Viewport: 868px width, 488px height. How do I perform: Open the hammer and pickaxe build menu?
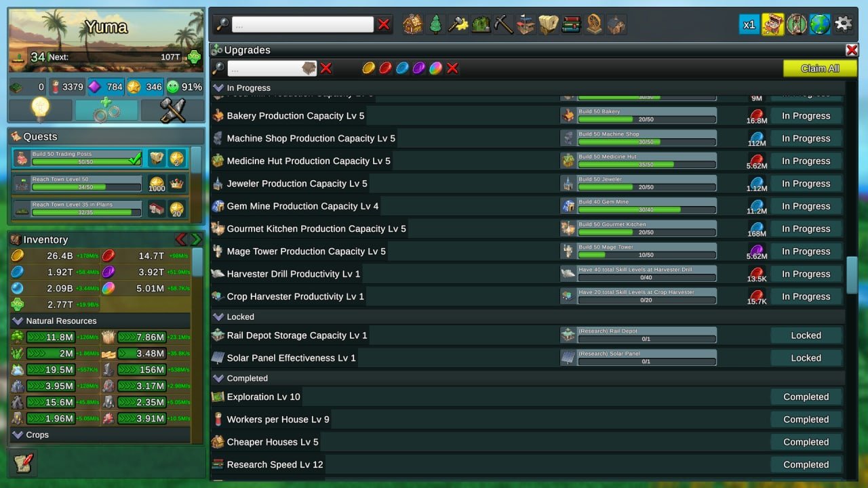172,110
